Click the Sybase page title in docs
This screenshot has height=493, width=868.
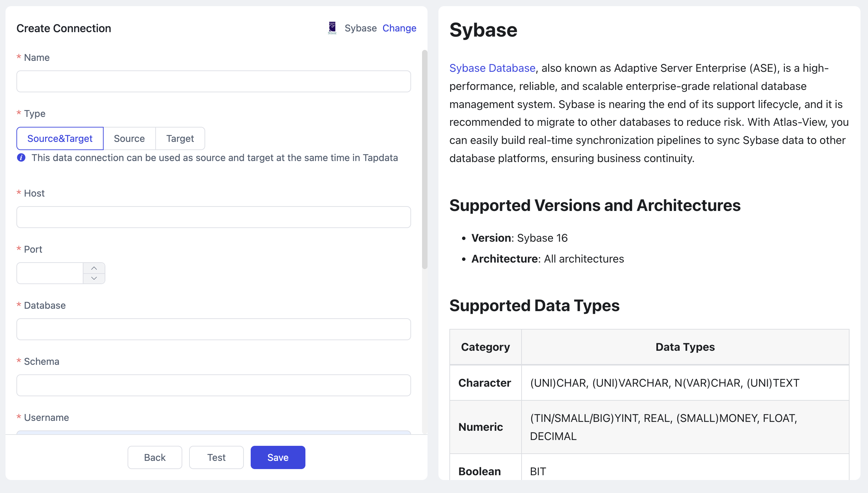483,30
